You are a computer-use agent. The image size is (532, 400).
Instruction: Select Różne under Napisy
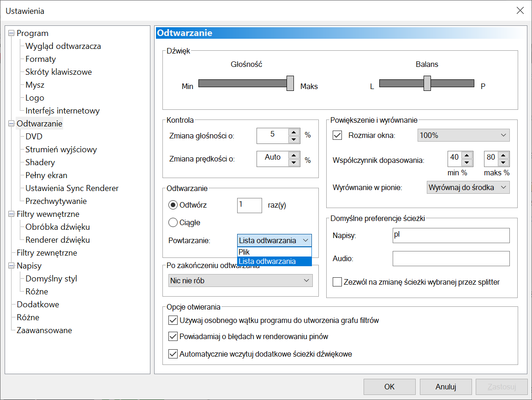click(x=36, y=292)
